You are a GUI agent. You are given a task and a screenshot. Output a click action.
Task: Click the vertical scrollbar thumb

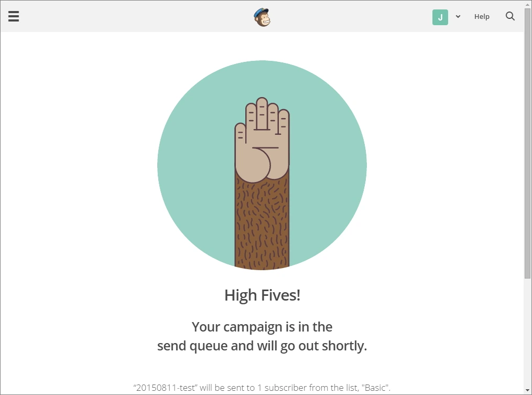coord(528,143)
